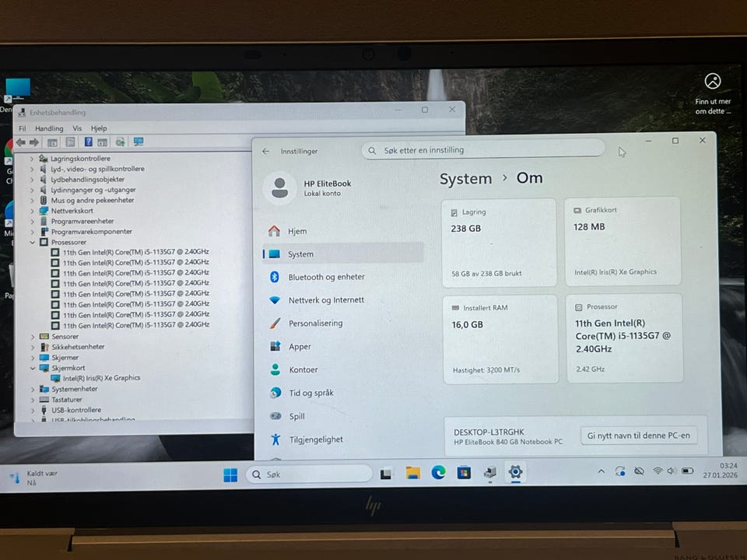Click Gi nytt navn til denne PC-en
Image resolution: width=747 pixels, height=560 pixels.
click(x=638, y=436)
